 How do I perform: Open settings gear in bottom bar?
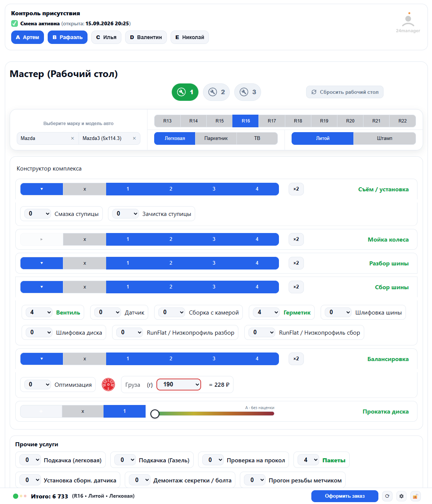(x=401, y=496)
